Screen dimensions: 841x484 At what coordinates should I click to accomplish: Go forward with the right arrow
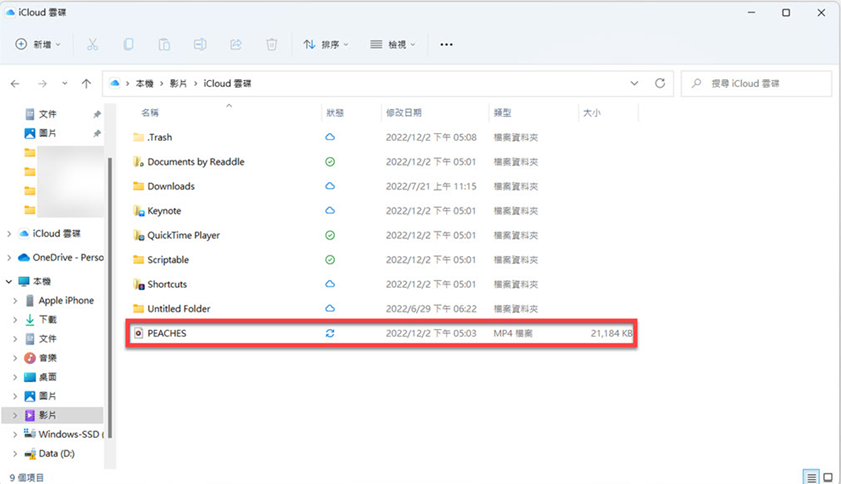tap(42, 84)
